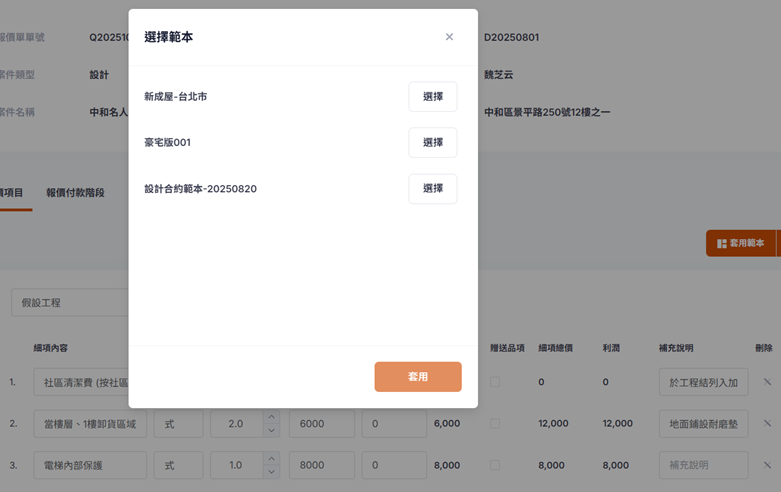Enable 贈送品項 checkbox for 電梯內部保護

click(496, 465)
